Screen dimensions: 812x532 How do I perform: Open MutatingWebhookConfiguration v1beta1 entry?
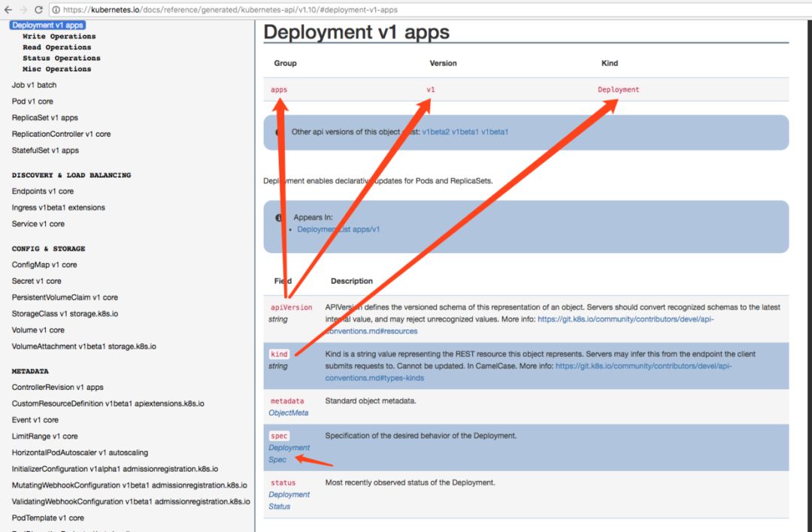pos(129,485)
